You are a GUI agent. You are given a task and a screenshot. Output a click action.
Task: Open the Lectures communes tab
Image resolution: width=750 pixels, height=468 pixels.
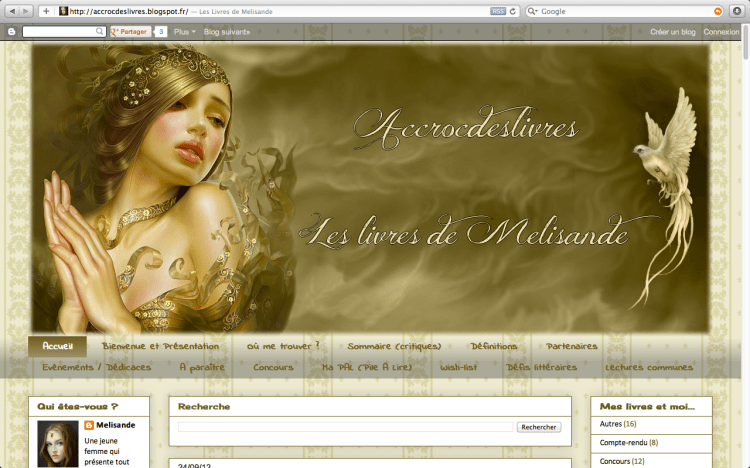pyautogui.click(x=649, y=367)
